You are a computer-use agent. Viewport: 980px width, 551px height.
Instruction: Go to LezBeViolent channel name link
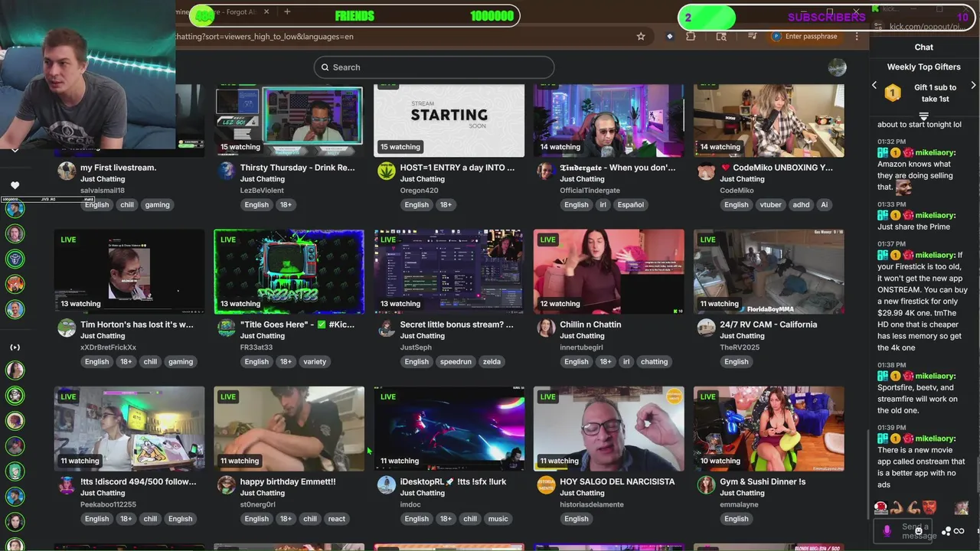(x=262, y=191)
